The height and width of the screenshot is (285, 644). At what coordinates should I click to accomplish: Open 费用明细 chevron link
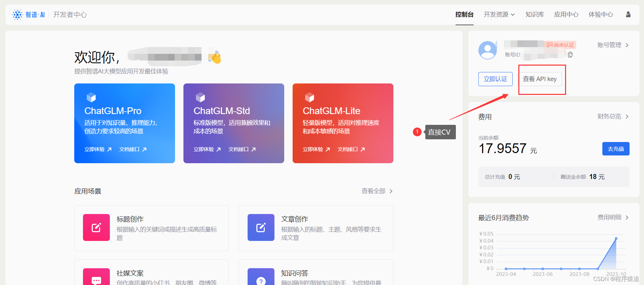coord(613,217)
